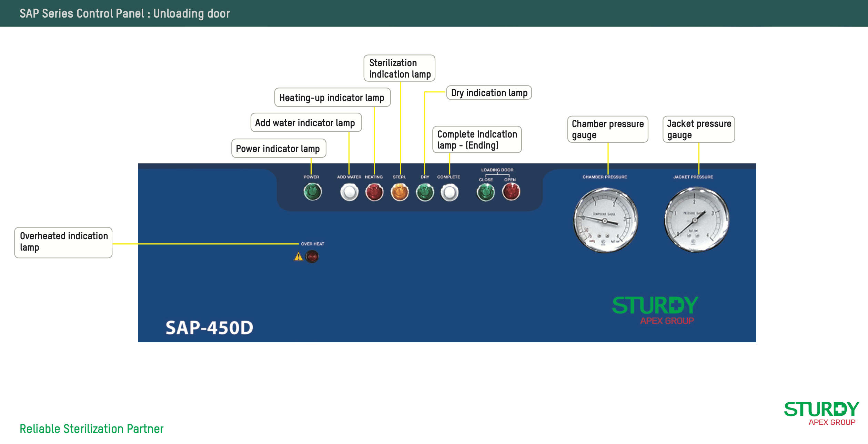The image size is (868, 444).
Task: Click the yellow warning triangle icon
Action: pyautogui.click(x=299, y=256)
